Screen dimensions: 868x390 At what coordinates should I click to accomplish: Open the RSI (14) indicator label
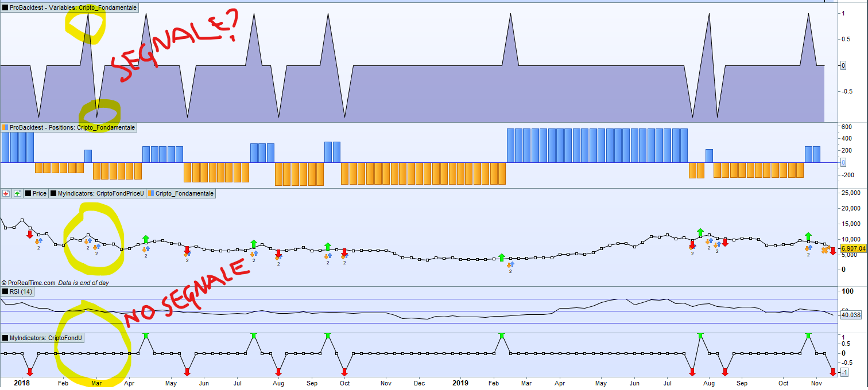(18, 292)
